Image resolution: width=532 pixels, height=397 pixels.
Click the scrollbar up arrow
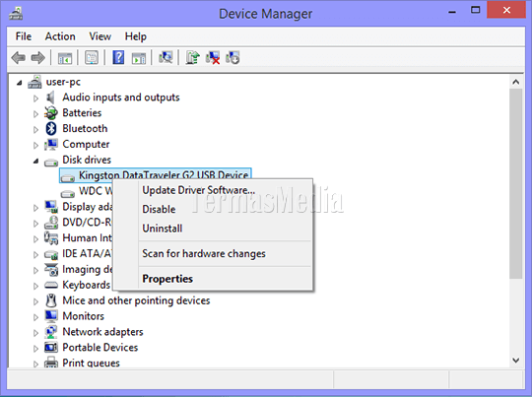[x=516, y=82]
